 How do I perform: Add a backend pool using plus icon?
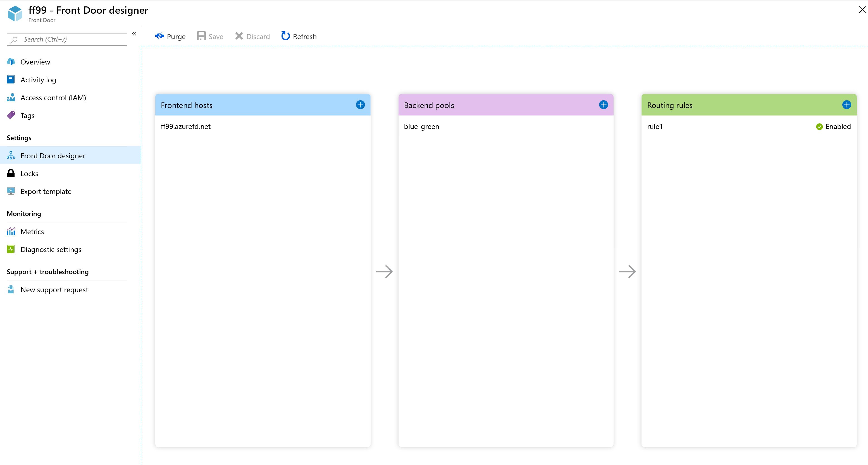point(603,105)
